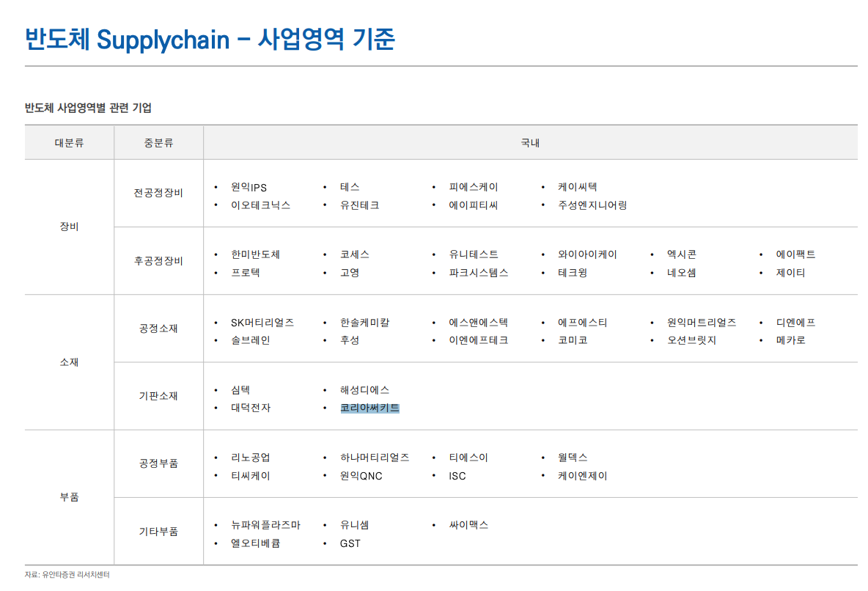Click company name '제이티'
The width and height of the screenshot is (868, 591).
[790, 273]
